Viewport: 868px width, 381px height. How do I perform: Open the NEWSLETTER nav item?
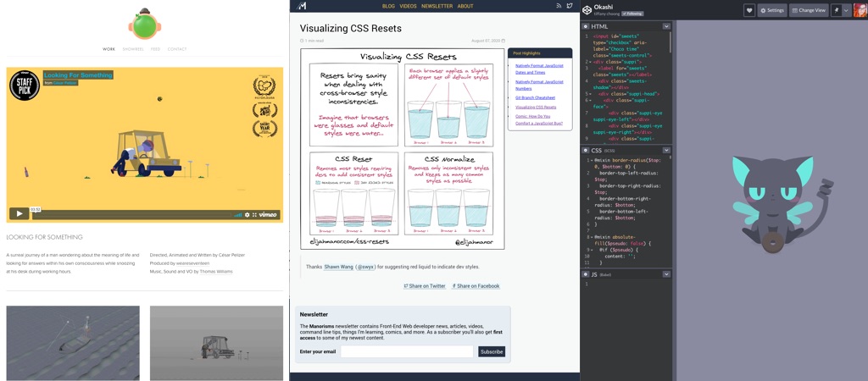click(x=437, y=6)
